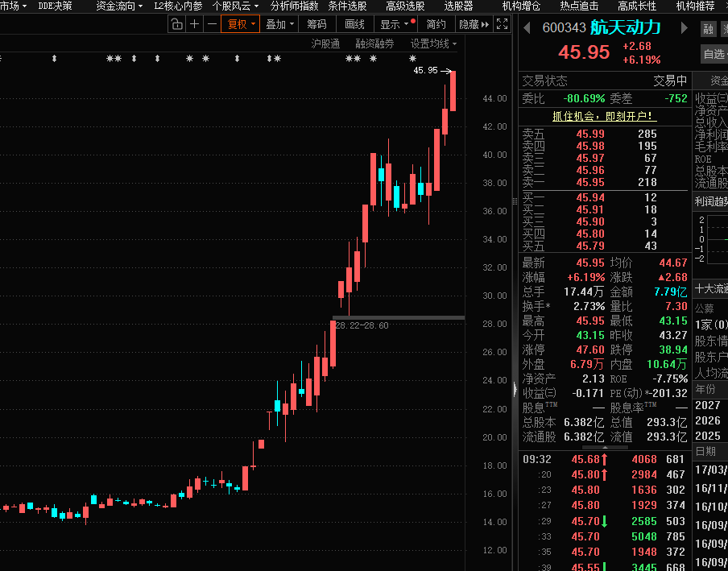The width and height of the screenshot is (728, 571).
Task: Expand the 叠加 overlay dropdown
Action: pyautogui.click(x=279, y=24)
